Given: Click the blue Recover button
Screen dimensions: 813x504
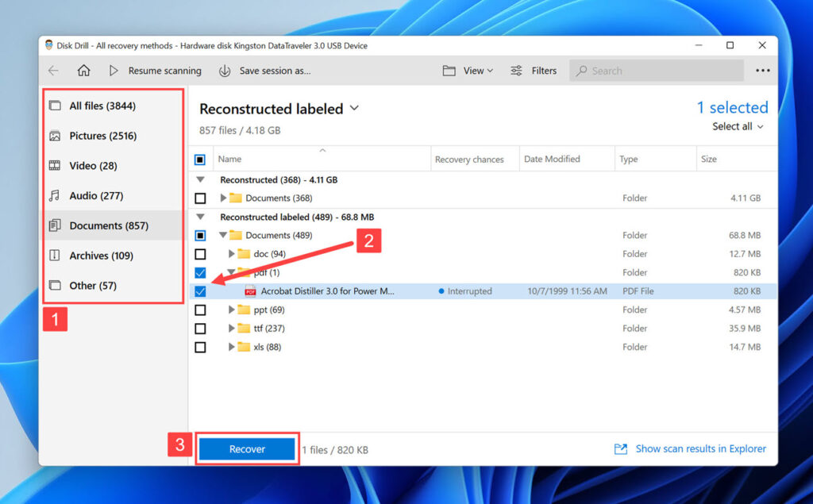Looking at the screenshot, I should click(247, 449).
